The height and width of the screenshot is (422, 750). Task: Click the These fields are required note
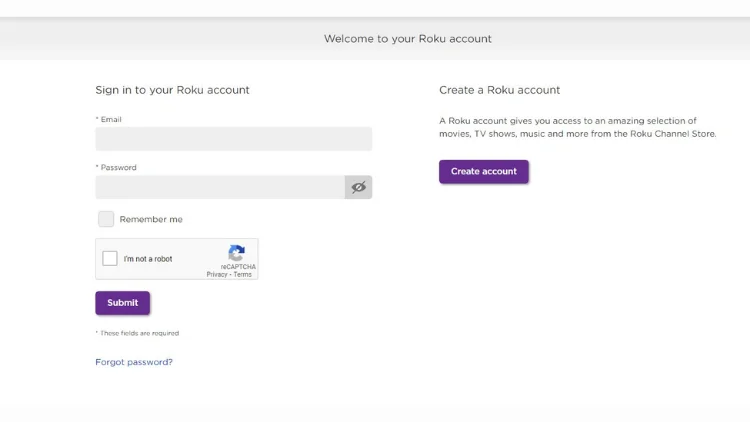(138, 333)
